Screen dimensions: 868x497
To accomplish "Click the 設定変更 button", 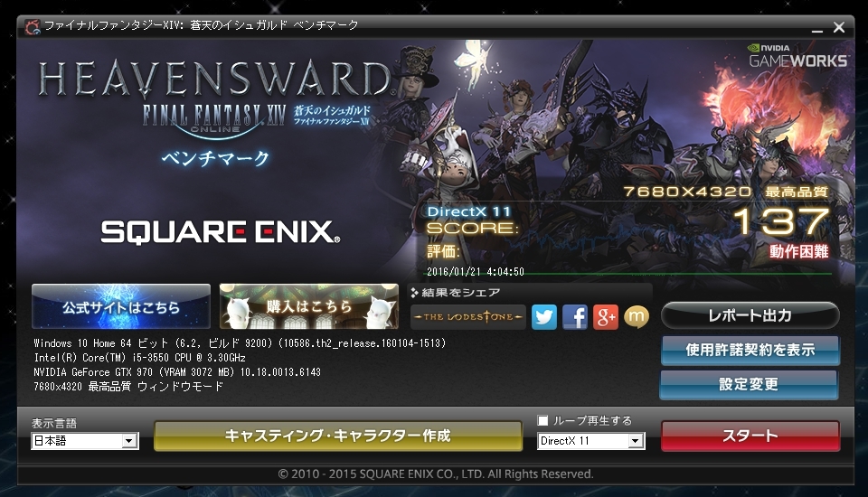I will tap(749, 384).
